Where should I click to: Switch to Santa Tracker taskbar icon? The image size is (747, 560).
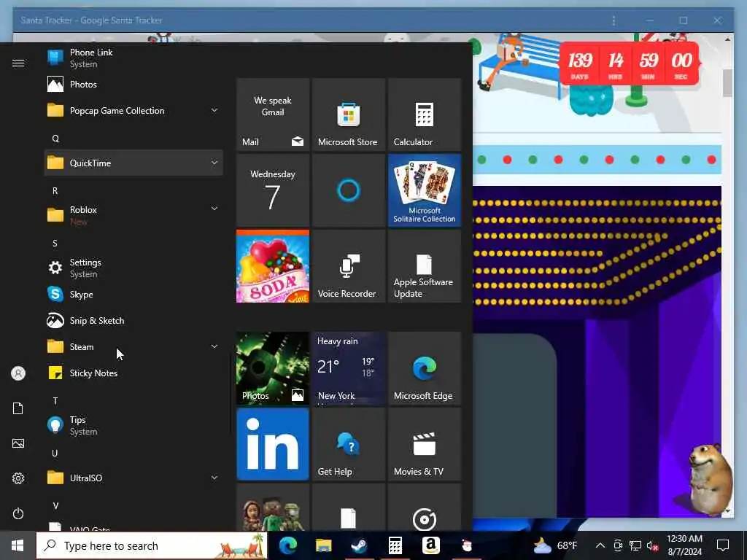point(466,545)
